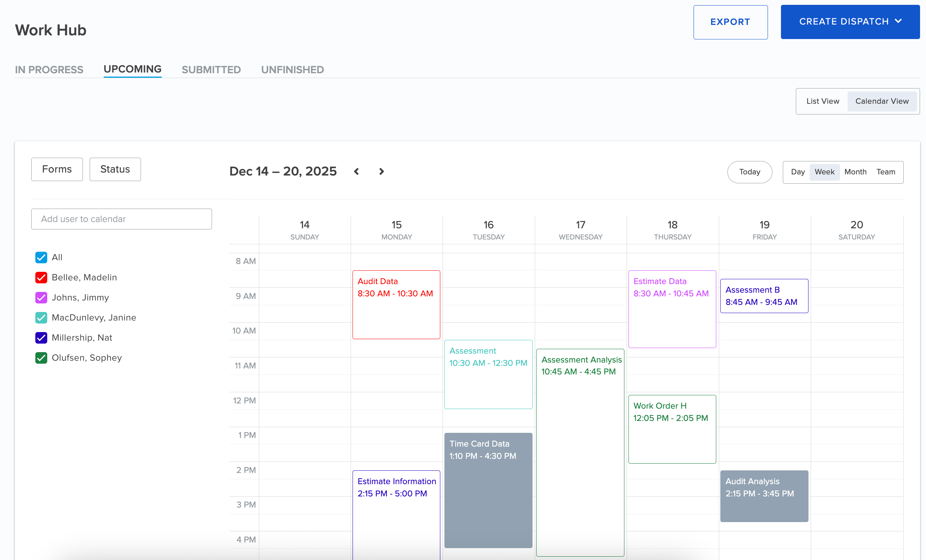Click the 4 PM time label

click(x=246, y=540)
